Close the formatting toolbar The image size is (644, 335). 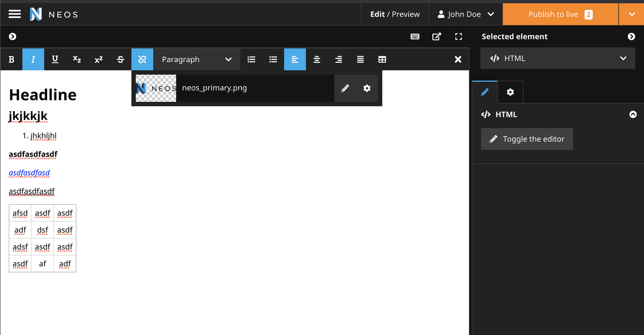[458, 59]
